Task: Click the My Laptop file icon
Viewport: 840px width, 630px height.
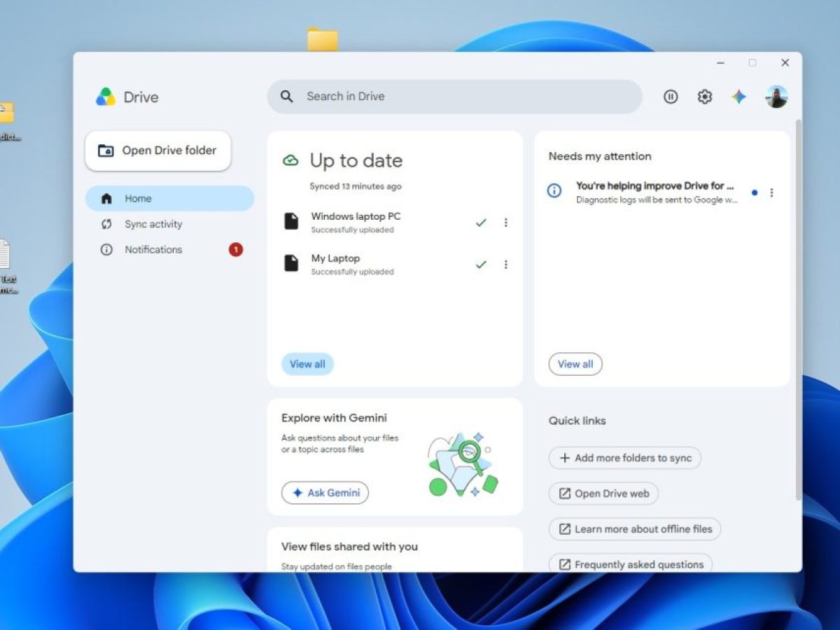Action: tap(291, 264)
